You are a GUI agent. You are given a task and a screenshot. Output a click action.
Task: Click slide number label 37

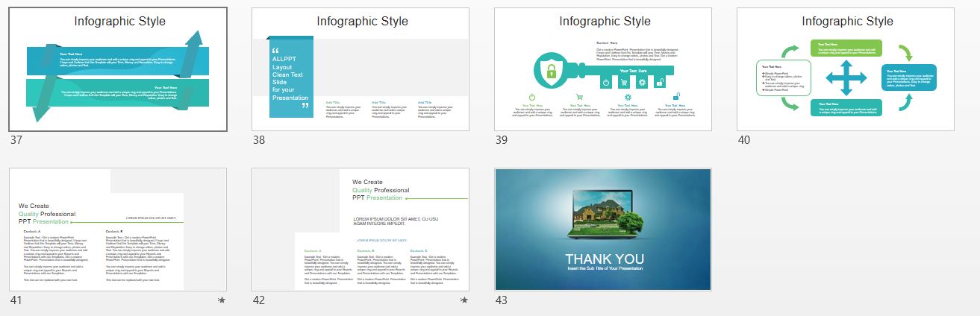pyautogui.click(x=16, y=140)
